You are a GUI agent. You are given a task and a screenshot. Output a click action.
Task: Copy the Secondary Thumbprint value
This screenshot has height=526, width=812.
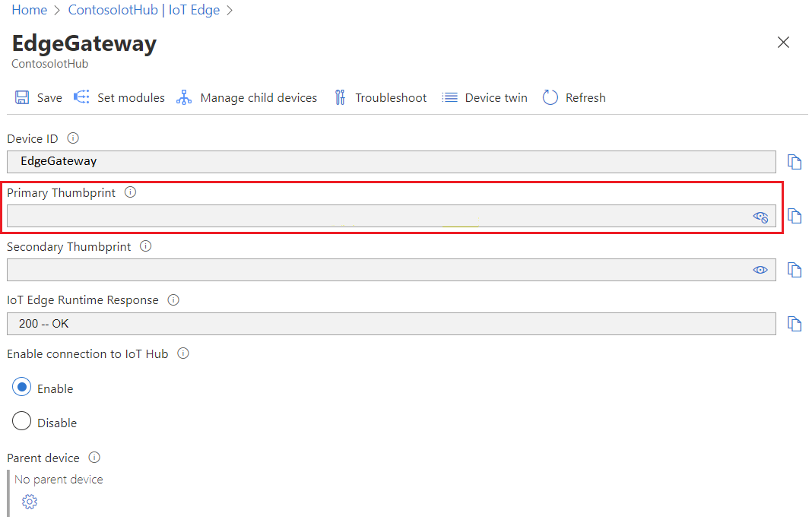[794, 270]
